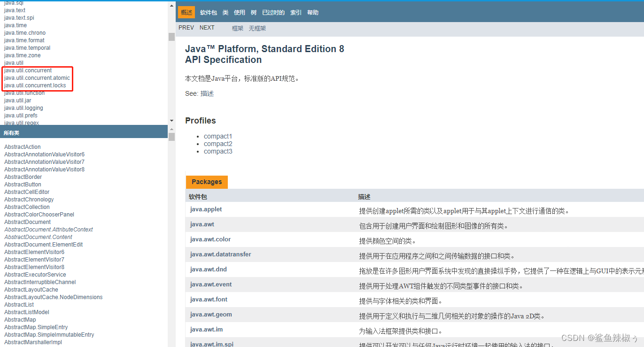Open the java.util.concurrent.atomic package
The width and height of the screenshot is (644, 347).
(x=37, y=77)
